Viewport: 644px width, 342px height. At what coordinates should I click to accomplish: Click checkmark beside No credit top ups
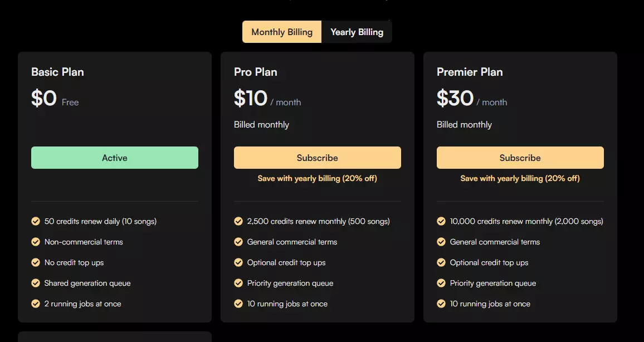pos(36,262)
